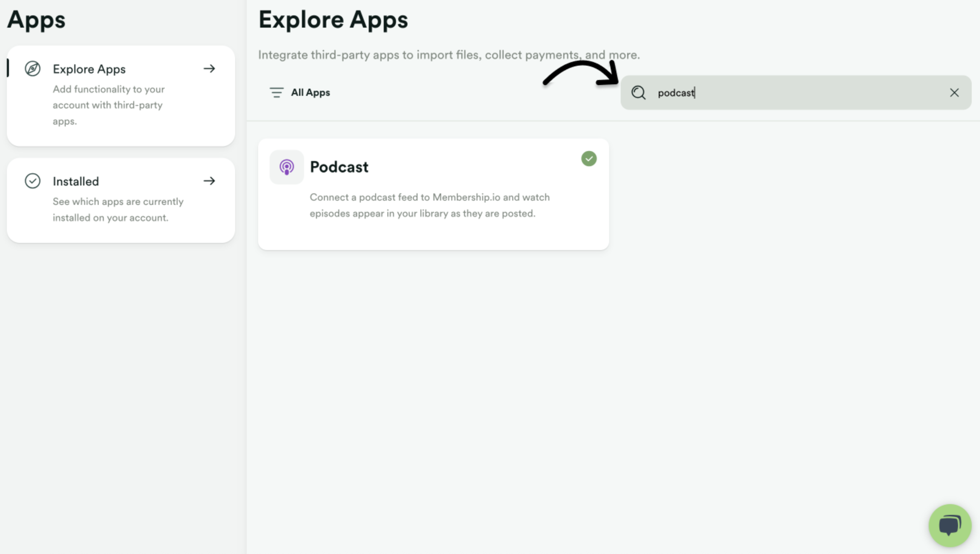The width and height of the screenshot is (980, 554).
Task: Focus the search field containing podcast
Action: coord(796,93)
